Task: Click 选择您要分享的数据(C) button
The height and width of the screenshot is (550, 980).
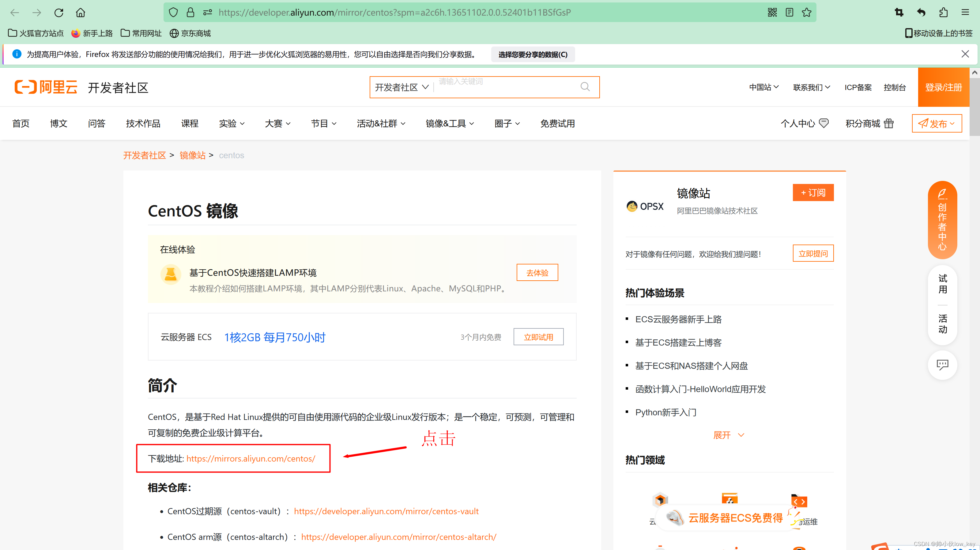Action: coord(533,54)
